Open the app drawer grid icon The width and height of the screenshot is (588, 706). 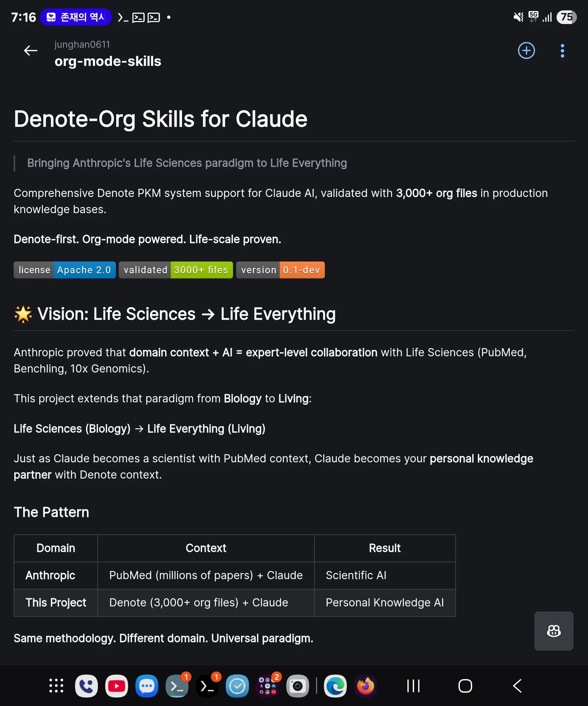56,686
